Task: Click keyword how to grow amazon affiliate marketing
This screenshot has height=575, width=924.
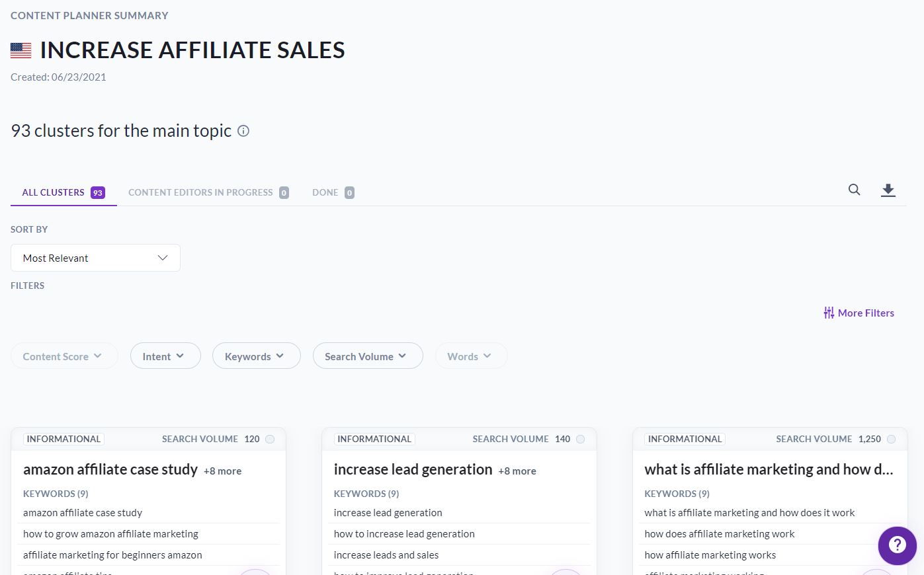Action: coord(110,534)
